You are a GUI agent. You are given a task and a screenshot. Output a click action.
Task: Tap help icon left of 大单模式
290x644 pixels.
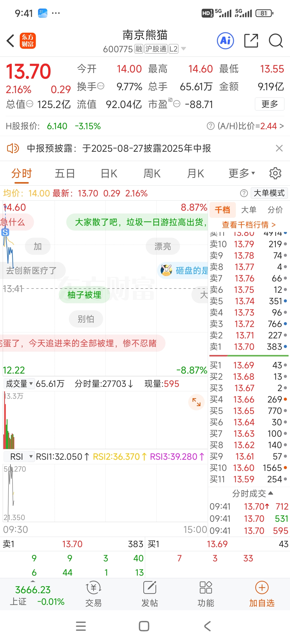coord(244,193)
